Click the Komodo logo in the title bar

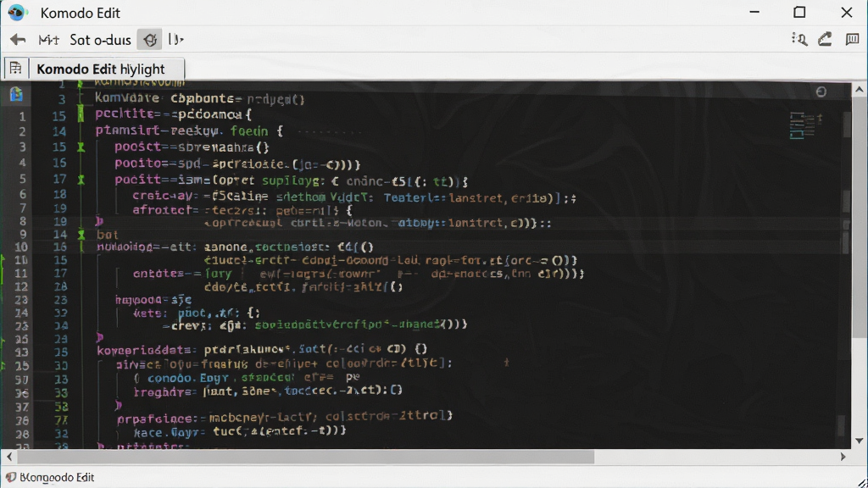(17, 12)
